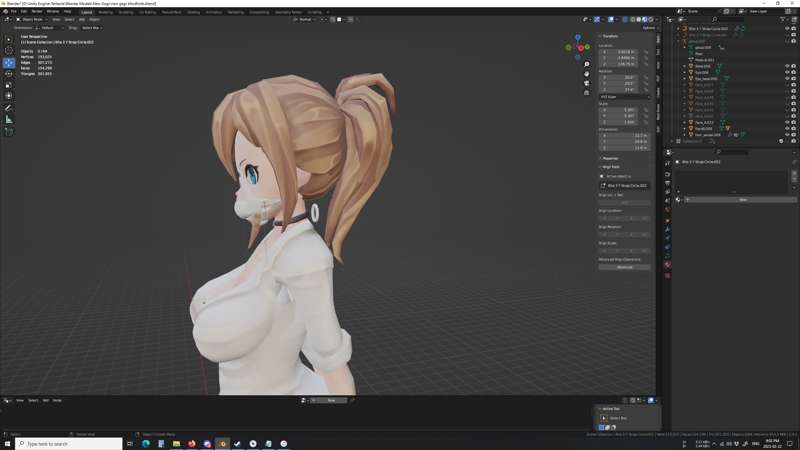Open the Global transform orientation dropdown
Image resolution: width=800 pixels, height=450 pixels.
(305, 19)
